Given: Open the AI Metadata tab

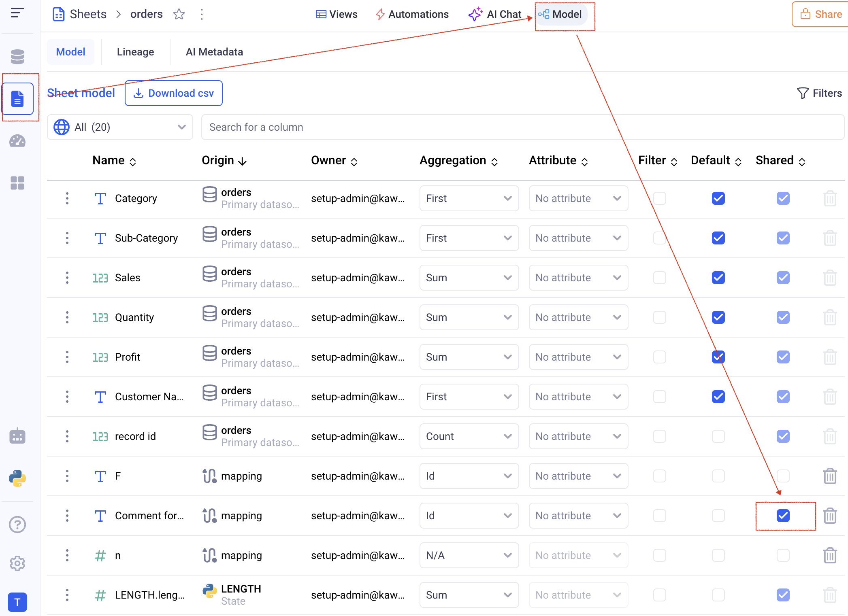Looking at the screenshot, I should click(214, 52).
